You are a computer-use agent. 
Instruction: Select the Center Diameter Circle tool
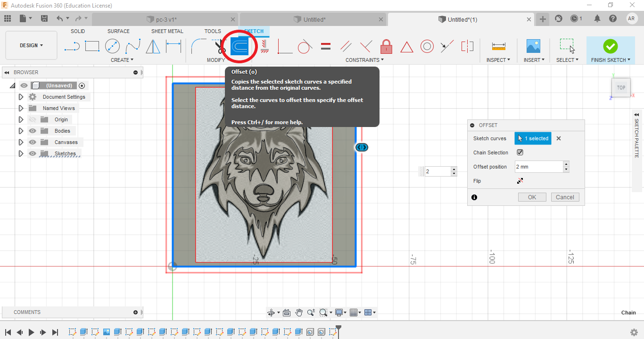112,46
